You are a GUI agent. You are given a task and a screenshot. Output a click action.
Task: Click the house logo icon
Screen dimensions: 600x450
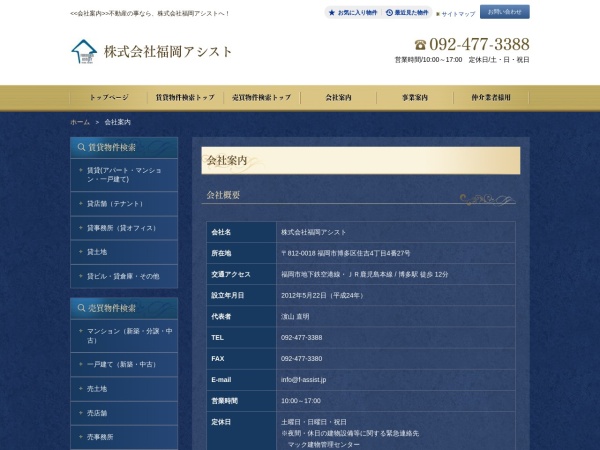84,51
